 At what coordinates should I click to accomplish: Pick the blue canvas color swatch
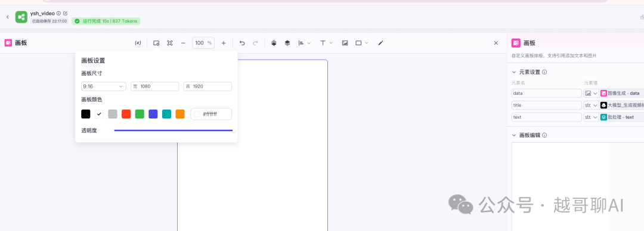pyautogui.click(x=153, y=114)
